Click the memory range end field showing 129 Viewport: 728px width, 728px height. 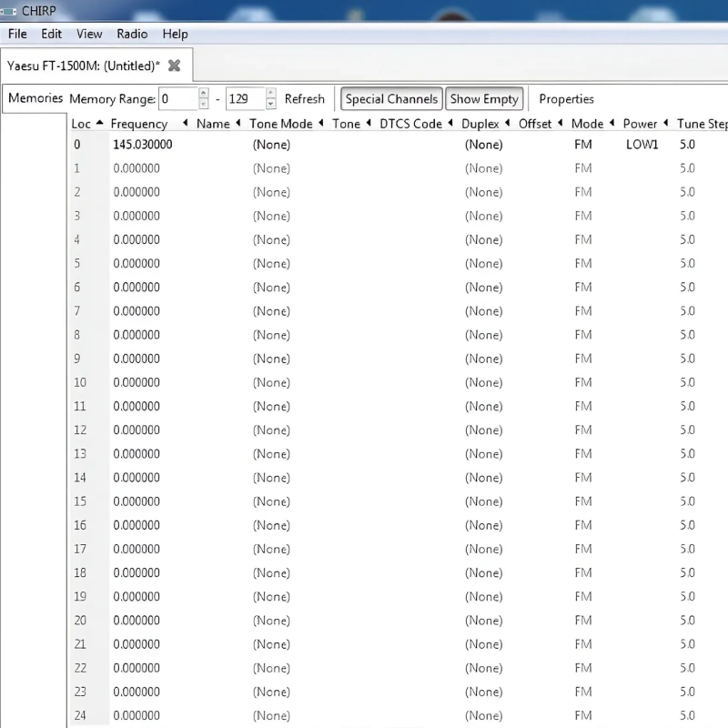(x=244, y=99)
